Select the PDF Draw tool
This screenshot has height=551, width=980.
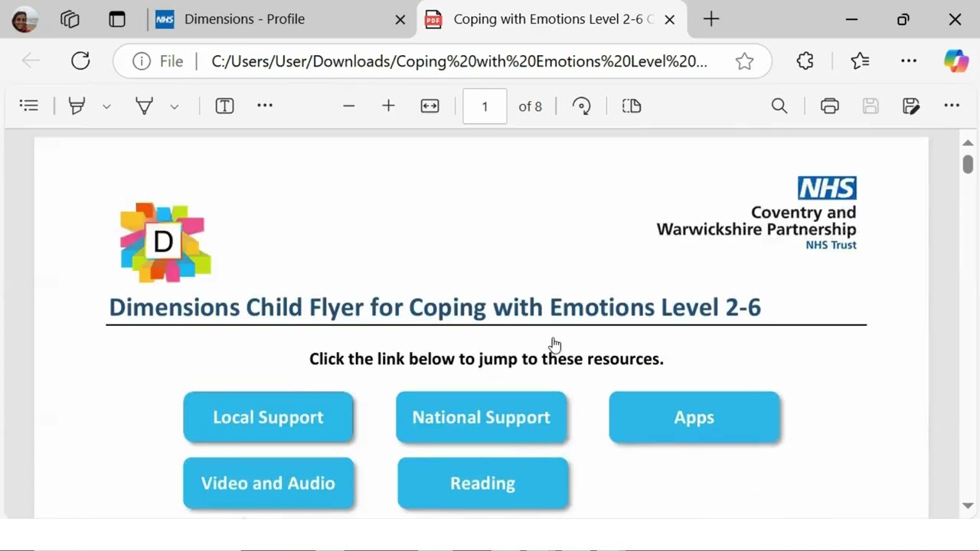(144, 106)
